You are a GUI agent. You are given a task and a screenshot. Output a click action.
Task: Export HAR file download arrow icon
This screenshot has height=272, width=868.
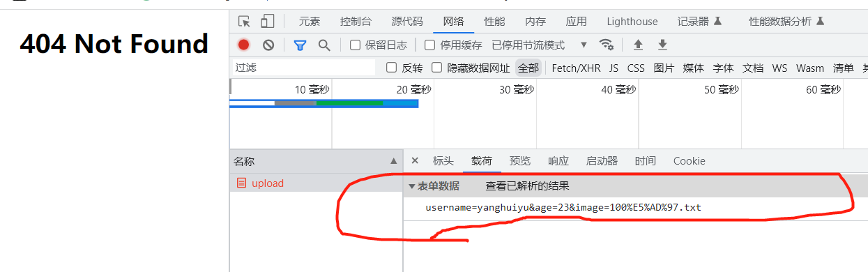coord(662,45)
